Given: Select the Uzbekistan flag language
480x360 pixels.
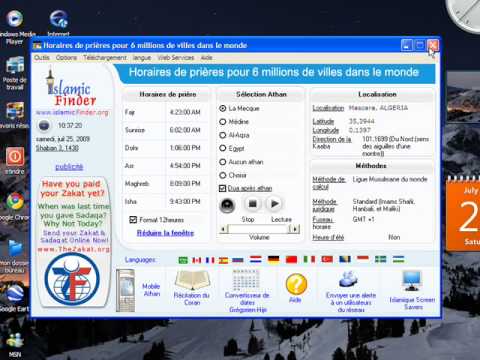Looking at the screenshot, I should [398, 259].
